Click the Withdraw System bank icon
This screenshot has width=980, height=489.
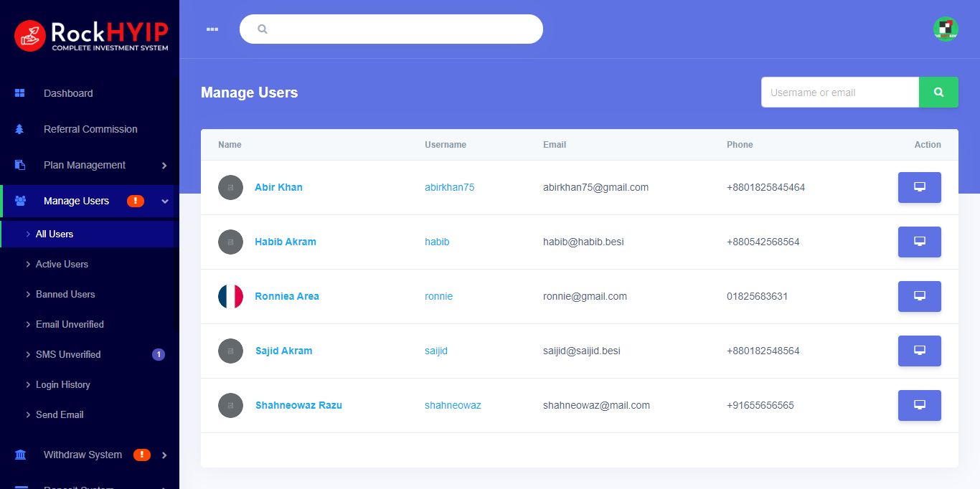tap(20, 455)
